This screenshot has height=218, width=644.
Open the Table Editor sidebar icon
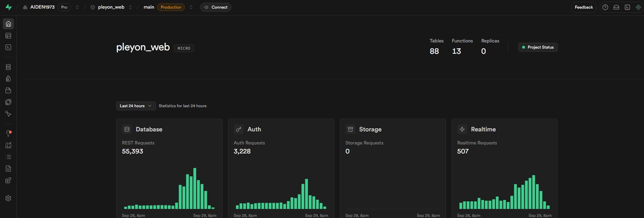(8, 36)
